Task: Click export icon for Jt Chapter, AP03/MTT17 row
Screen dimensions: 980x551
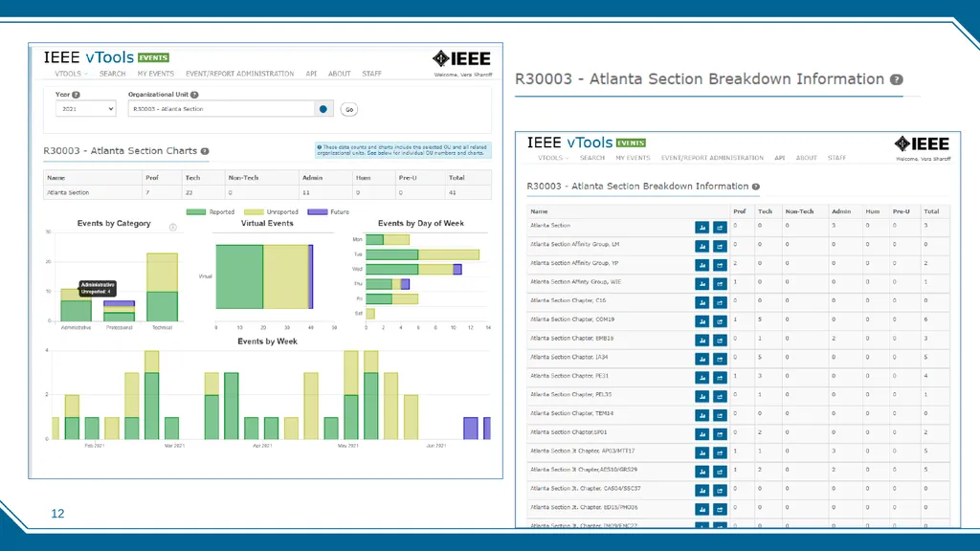Action: click(x=720, y=452)
